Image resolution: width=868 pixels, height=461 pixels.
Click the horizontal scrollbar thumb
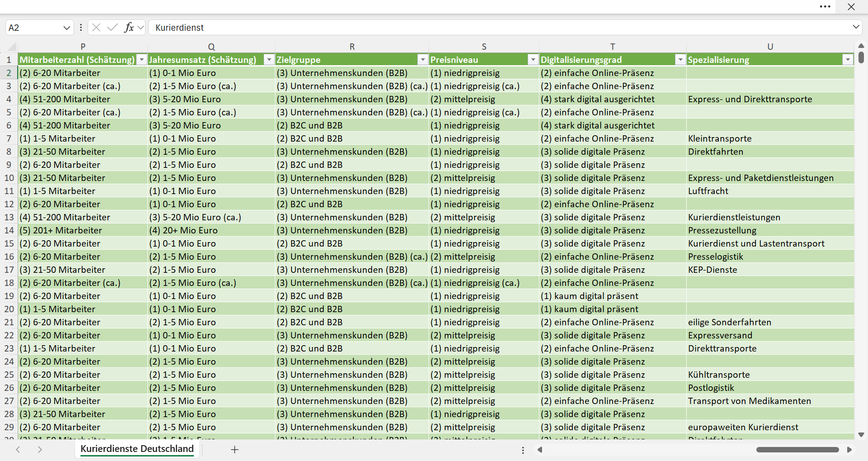pyautogui.click(x=797, y=450)
